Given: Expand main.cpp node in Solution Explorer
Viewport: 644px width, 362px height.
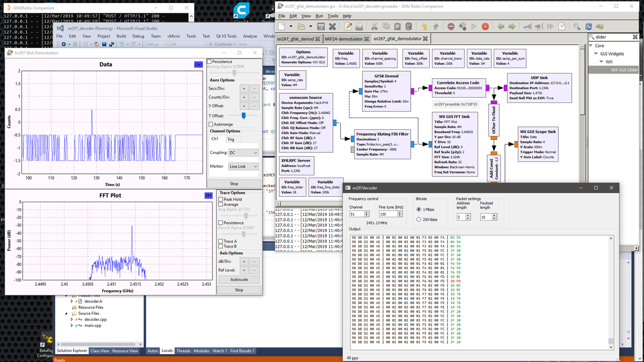Looking at the screenshot, I should (72, 326).
